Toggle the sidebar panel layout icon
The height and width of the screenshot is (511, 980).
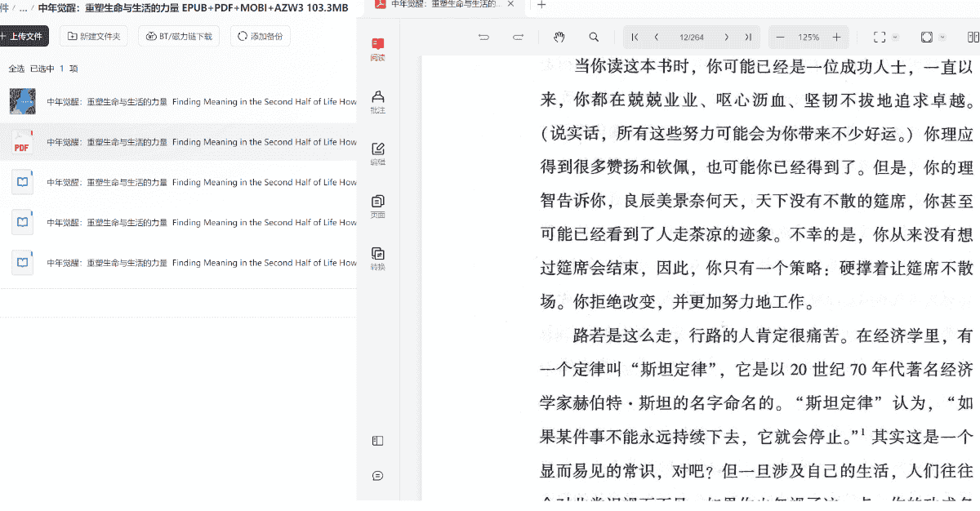(377, 441)
